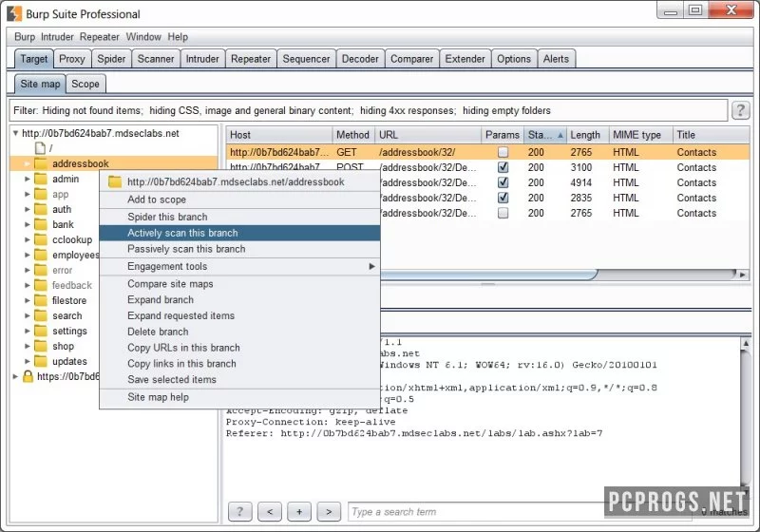Click the horizontal scrollbar of request table
760x532 pixels.
pyautogui.click(x=487, y=275)
